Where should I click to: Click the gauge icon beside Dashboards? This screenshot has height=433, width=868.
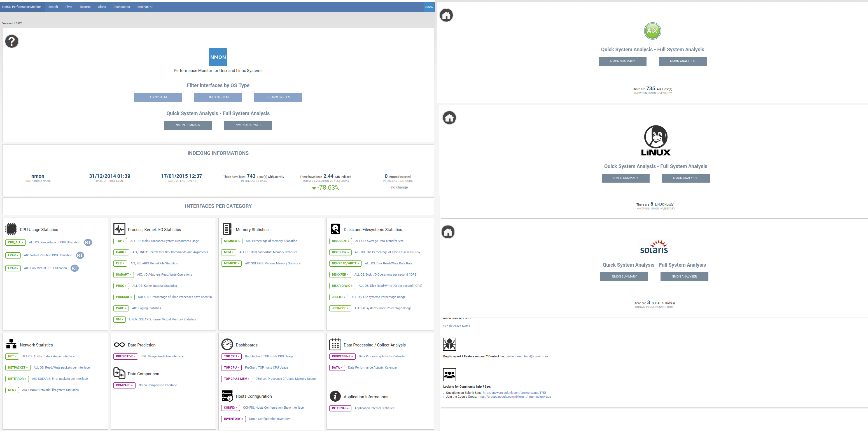point(227,344)
